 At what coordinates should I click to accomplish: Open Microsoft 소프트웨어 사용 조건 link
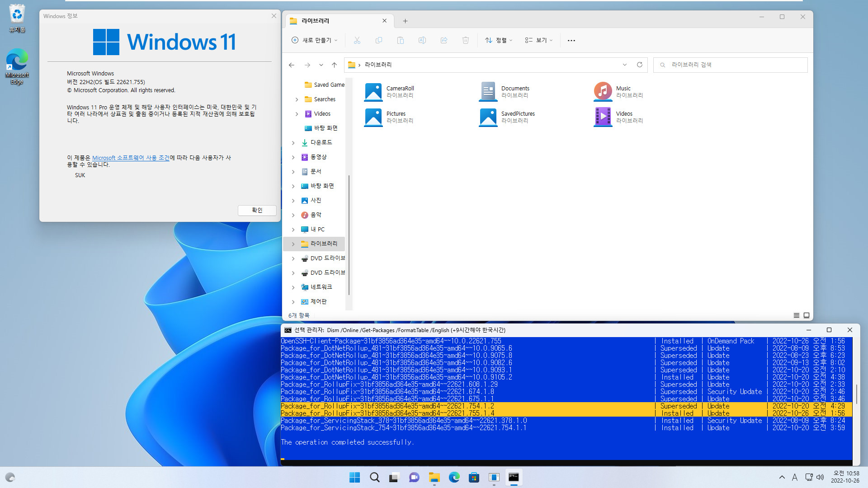(x=131, y=158)
